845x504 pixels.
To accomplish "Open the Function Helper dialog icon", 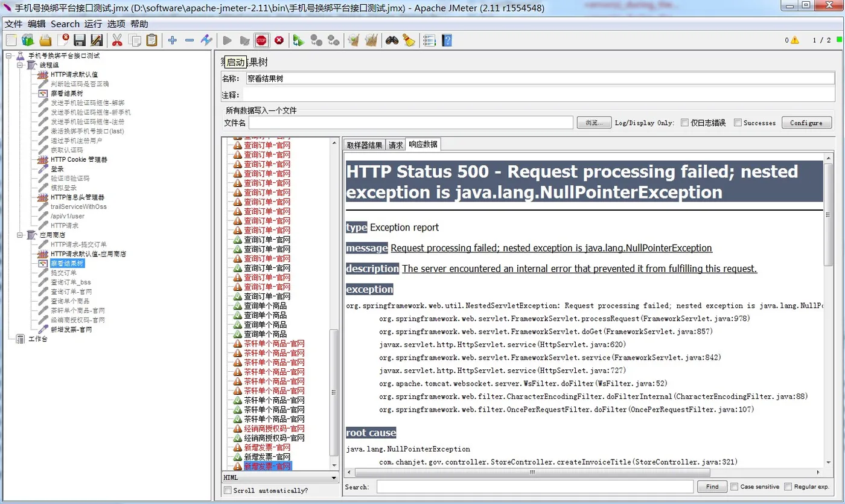I will point(429,40).
